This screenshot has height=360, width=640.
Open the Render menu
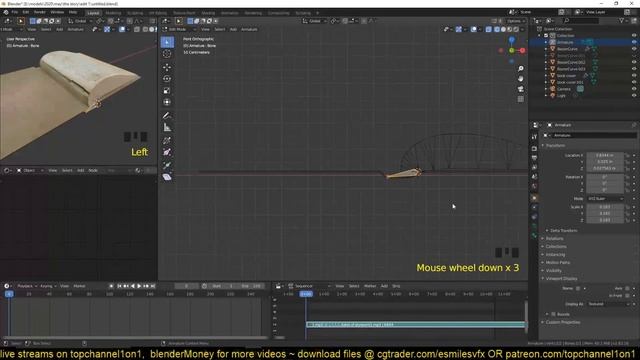click(40, 12)
